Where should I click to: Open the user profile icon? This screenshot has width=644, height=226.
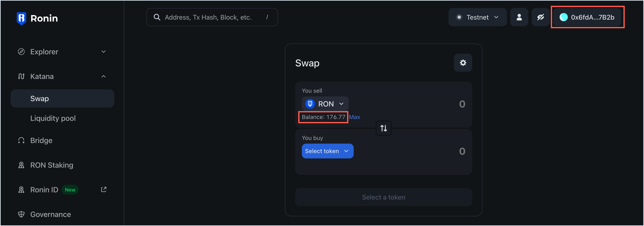click(519, 17)
